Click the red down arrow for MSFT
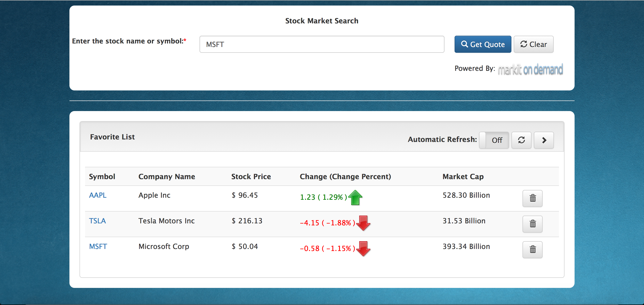 pyautogui.click(x=363, y=249)
